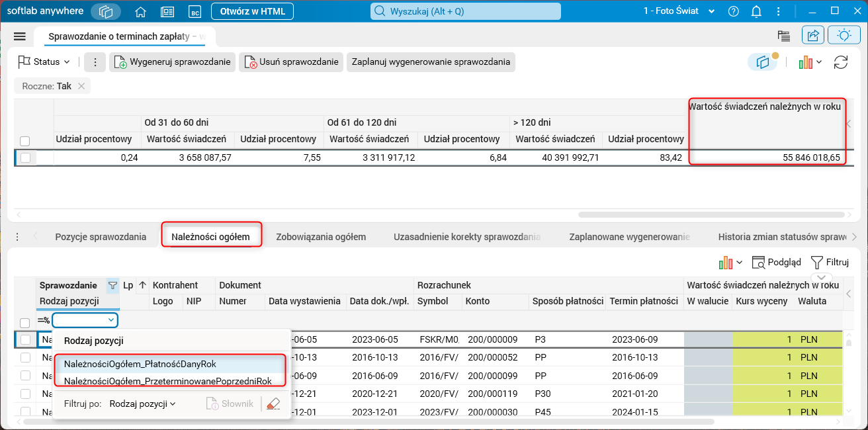
Task: Click the Wyszukaj search field
Action: 466,11
